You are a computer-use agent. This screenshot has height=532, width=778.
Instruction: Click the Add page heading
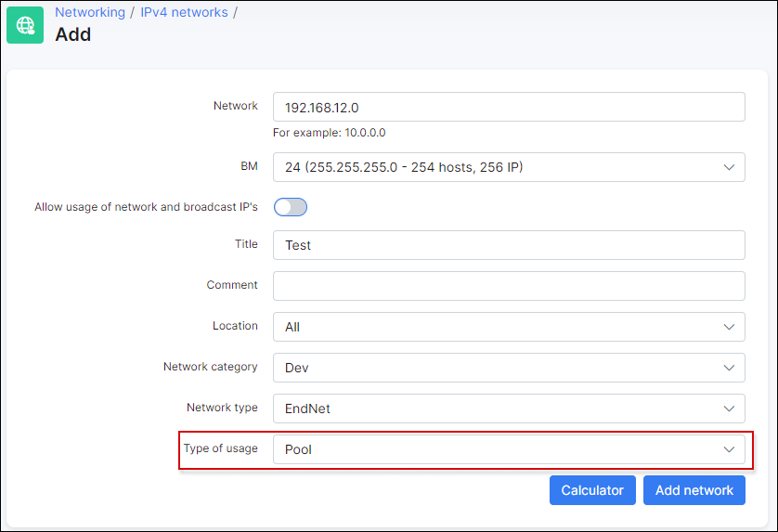pyautogui.click(x=73, y=35)
